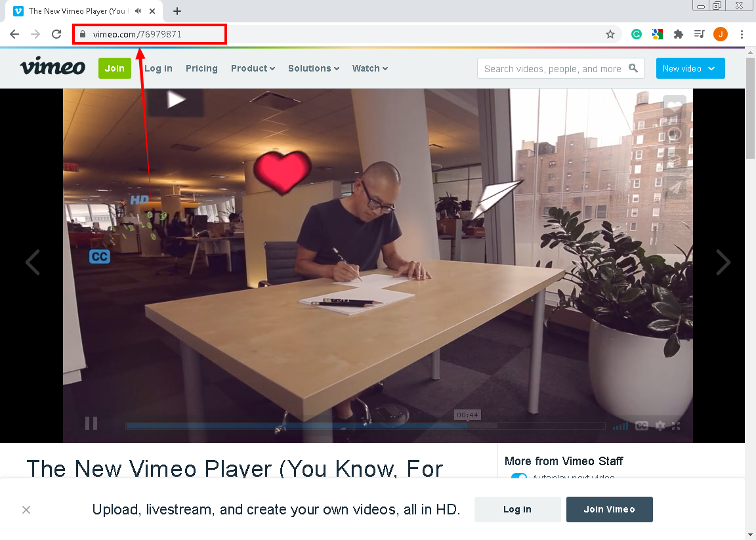Open player quality settings gear
Viewport: 756px width, 540px height.
click(660, 425)
